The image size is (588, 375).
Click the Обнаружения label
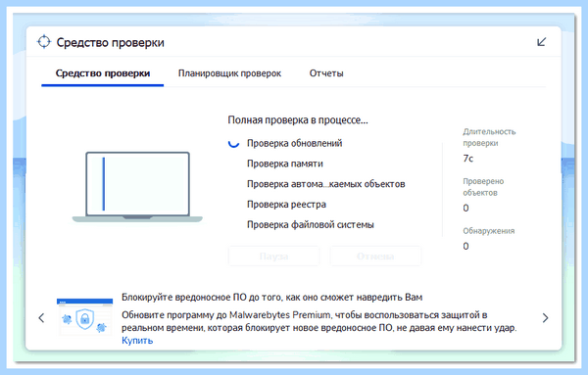coord(489,231)
